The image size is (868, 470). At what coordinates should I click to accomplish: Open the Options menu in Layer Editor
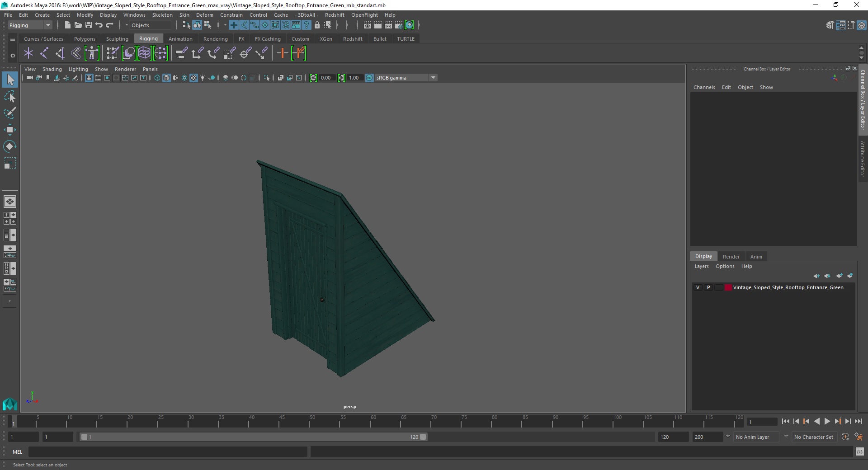(x=725, y=266)
